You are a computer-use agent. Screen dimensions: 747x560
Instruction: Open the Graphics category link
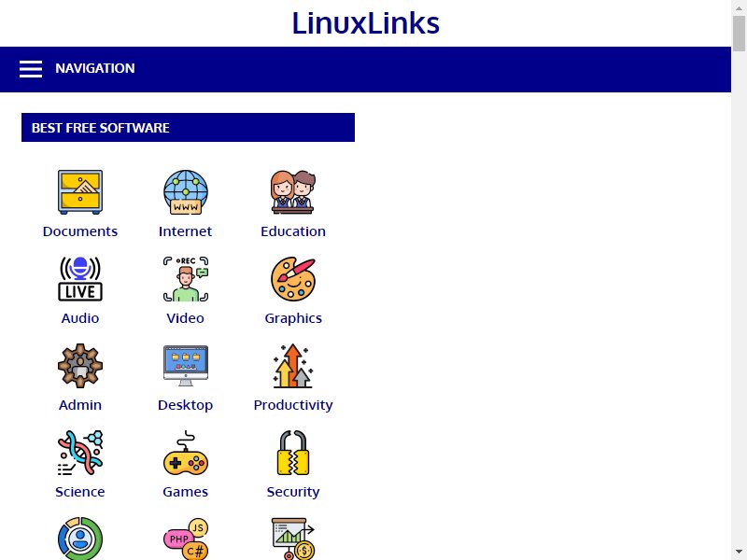point(293,318)
